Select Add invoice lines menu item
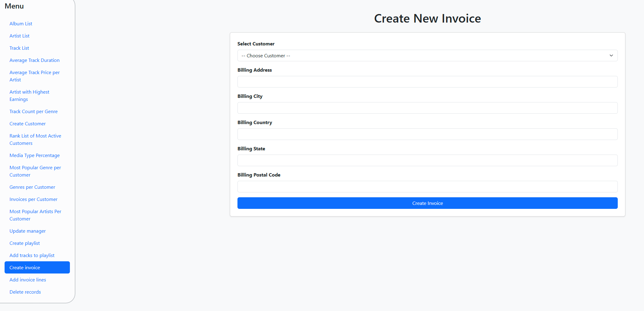 point(28,280)
